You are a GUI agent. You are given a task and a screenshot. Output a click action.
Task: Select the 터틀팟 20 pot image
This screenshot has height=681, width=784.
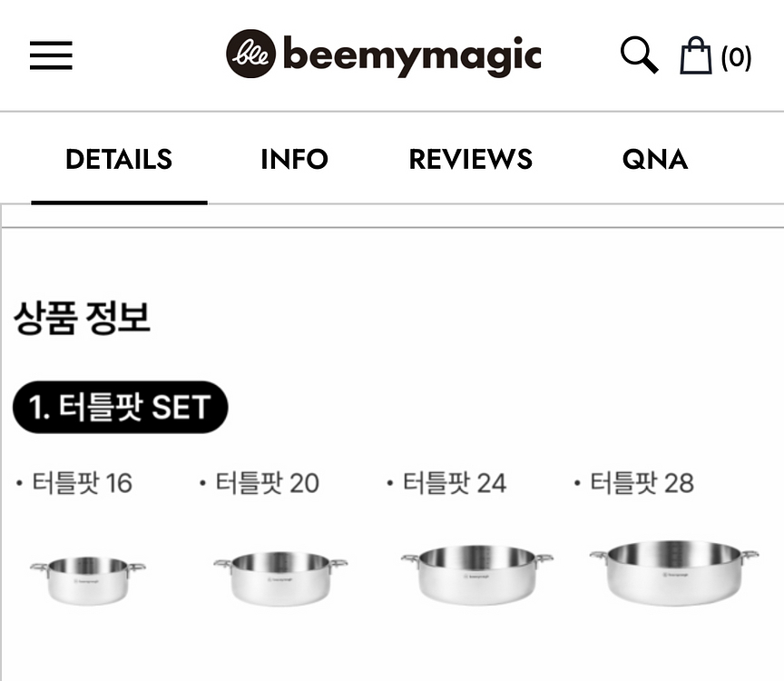coord(280,576)
